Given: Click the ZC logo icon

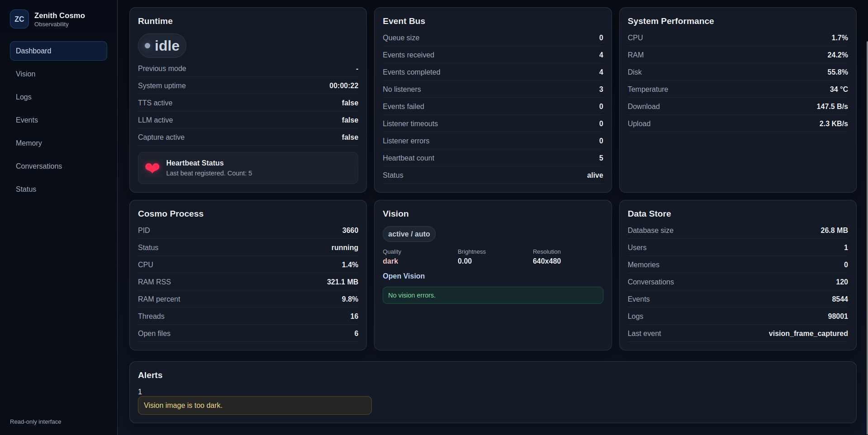Looking at the screenshot, I should [19, 19].
